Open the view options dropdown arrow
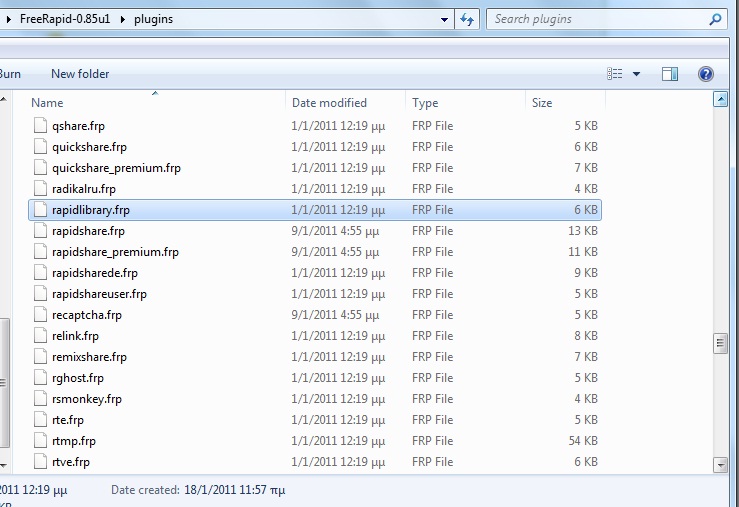This screenshot has height=507, width=739. tap(636, 74)
